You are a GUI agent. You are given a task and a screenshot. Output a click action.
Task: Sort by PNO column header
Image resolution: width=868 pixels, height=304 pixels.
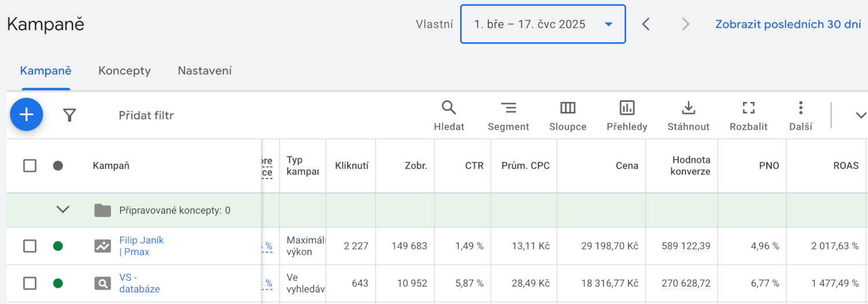(770, 166)
